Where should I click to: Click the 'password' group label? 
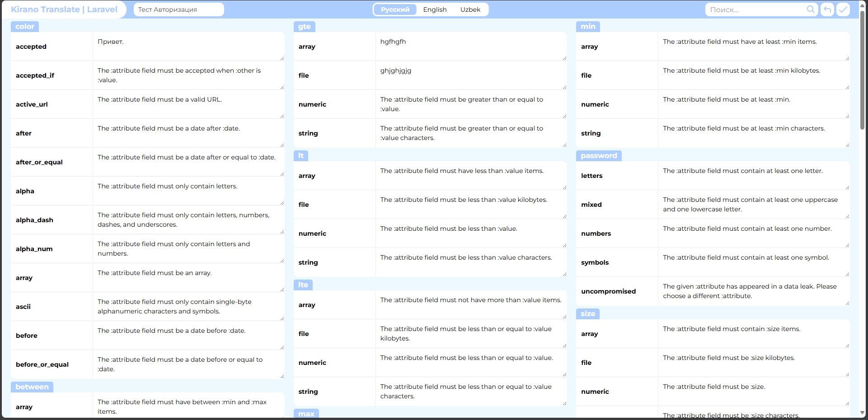[599, 156]
